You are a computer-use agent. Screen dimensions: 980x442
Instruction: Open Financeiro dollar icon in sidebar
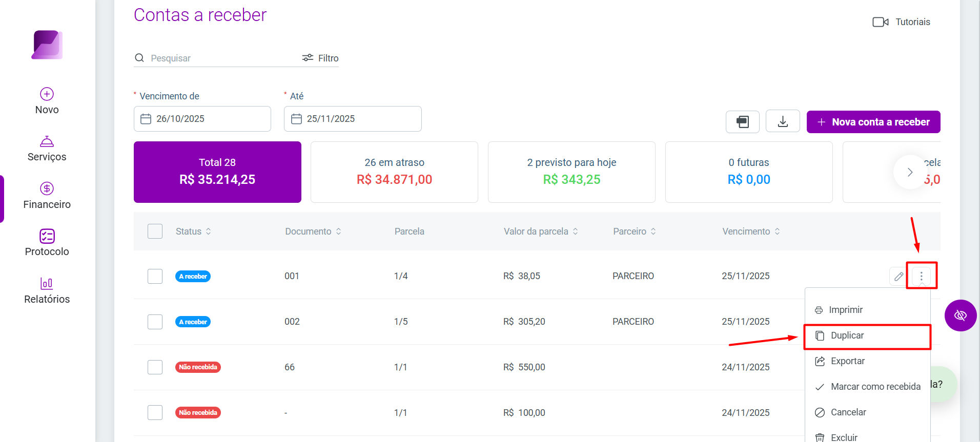(47, 188)
